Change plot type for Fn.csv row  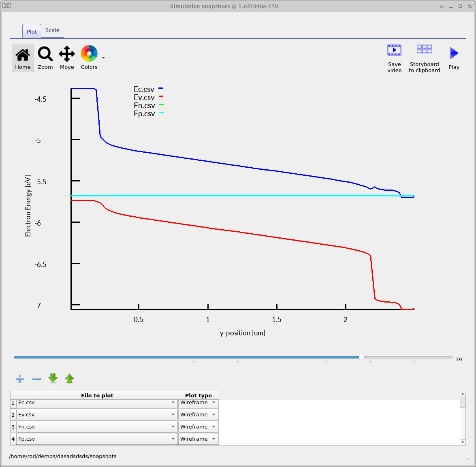coord(198,426)
